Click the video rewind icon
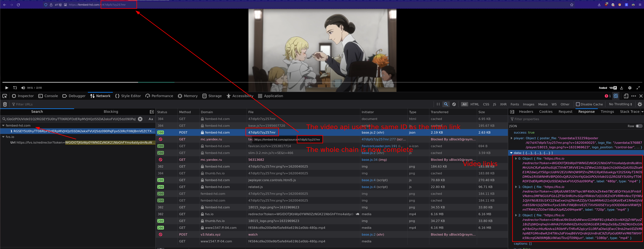This screenshot has width=644, height=249. 15,88
